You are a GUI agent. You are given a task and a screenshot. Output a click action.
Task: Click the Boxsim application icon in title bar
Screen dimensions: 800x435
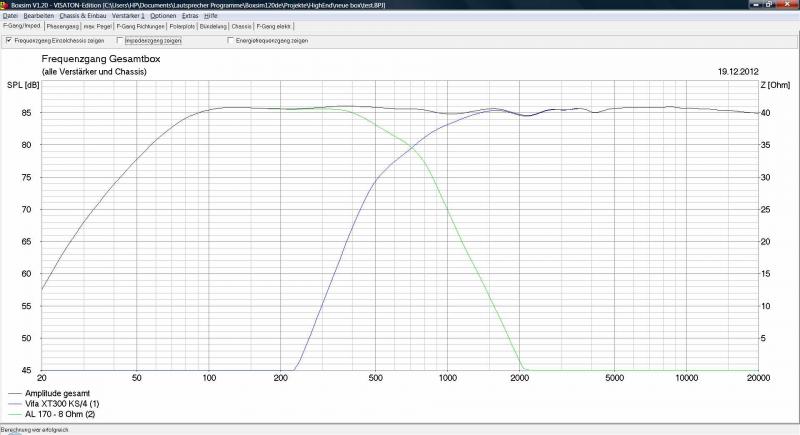[x=4, y=5]
